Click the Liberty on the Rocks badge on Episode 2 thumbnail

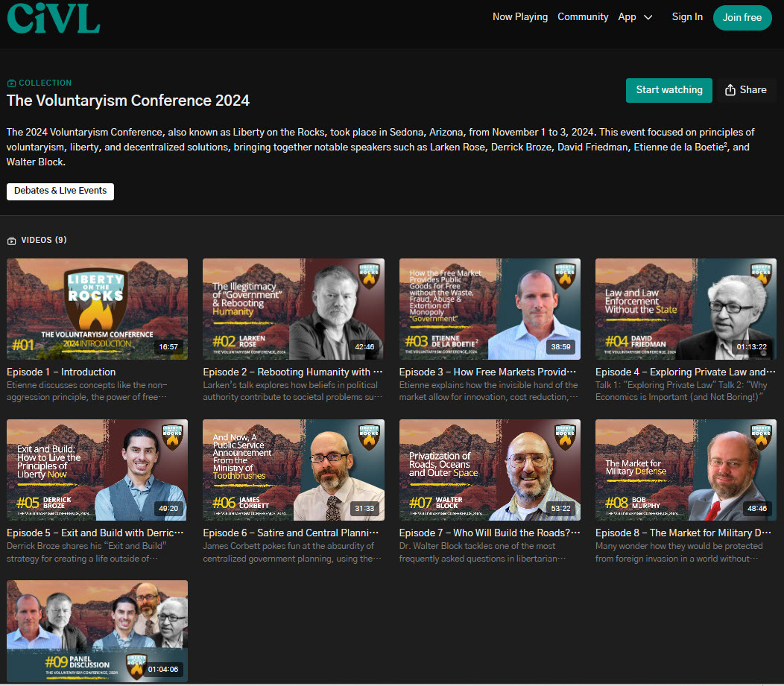(369, 276)
